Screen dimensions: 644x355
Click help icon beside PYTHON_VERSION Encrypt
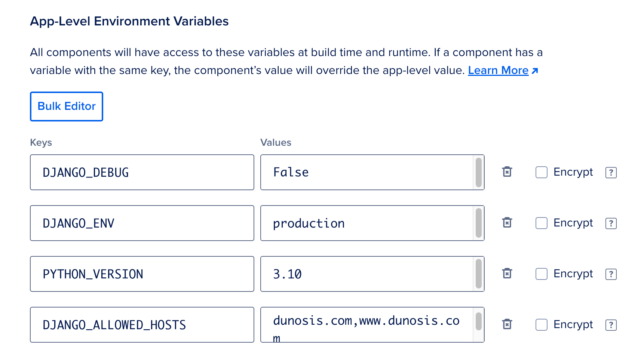(x=611, y=274)
